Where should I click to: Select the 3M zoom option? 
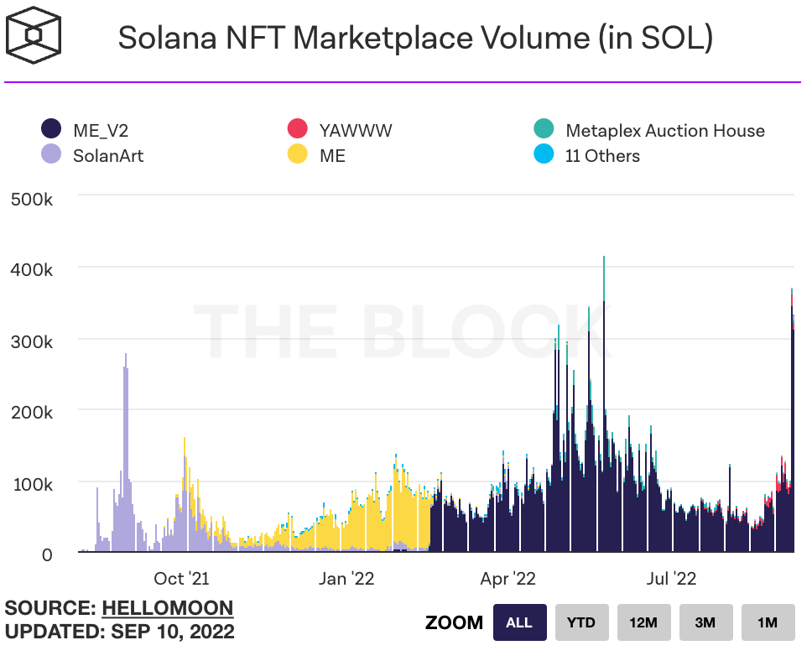pos(705,622)
